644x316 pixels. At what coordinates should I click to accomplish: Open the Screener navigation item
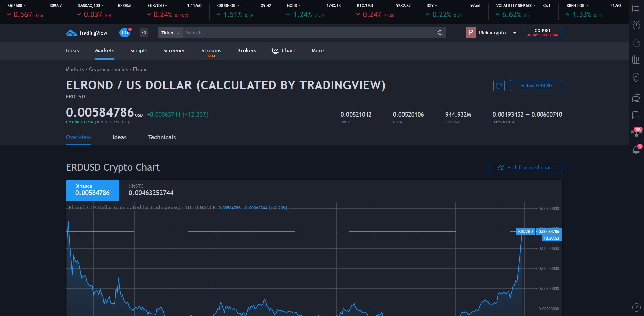click(174, 51)
